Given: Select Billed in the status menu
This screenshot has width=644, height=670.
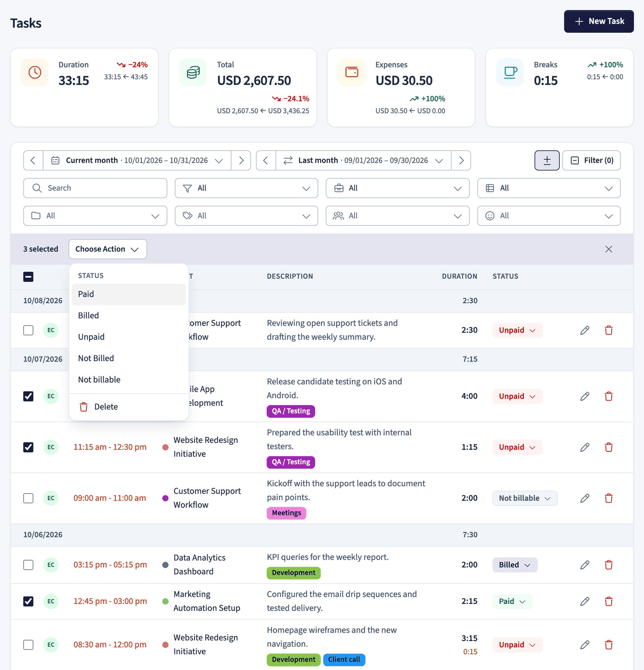Looking at the screenshot, I should coord(129,316).
